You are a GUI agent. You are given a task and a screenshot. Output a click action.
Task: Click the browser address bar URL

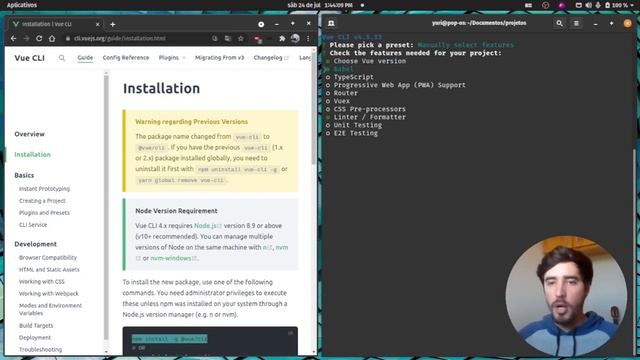tap(120, 38)
